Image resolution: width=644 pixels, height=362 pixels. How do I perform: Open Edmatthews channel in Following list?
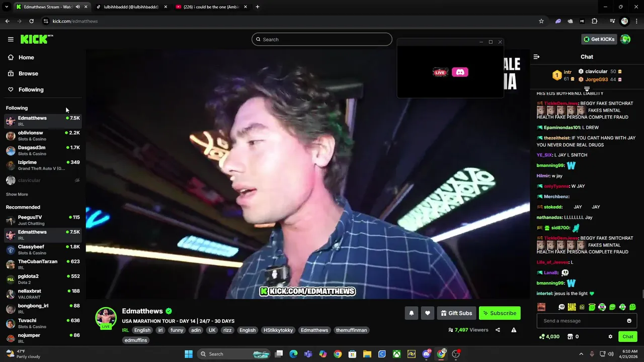pyautogui.click(x=43, y=121)
